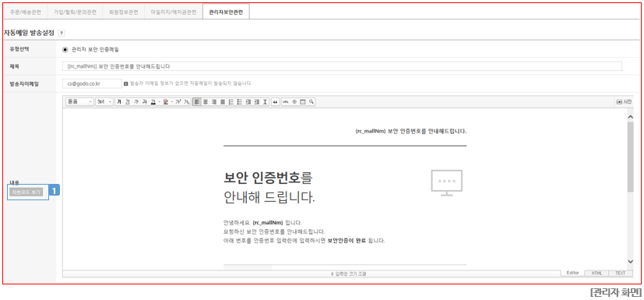Switch to the 가입/탈퇴/문의관련 tab
The height and width of the screenshot is (300, 644).
click(x=75, y=12)
